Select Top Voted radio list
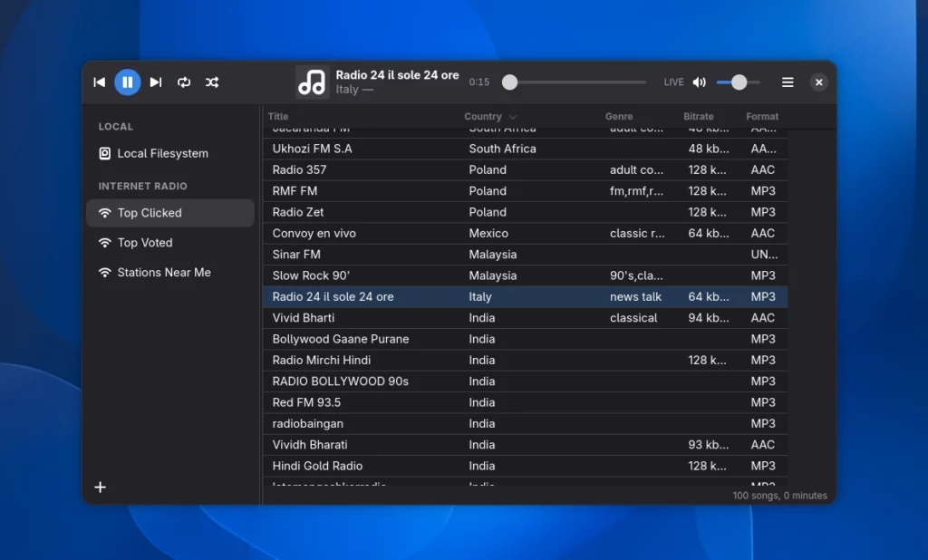 coord(145,243)
